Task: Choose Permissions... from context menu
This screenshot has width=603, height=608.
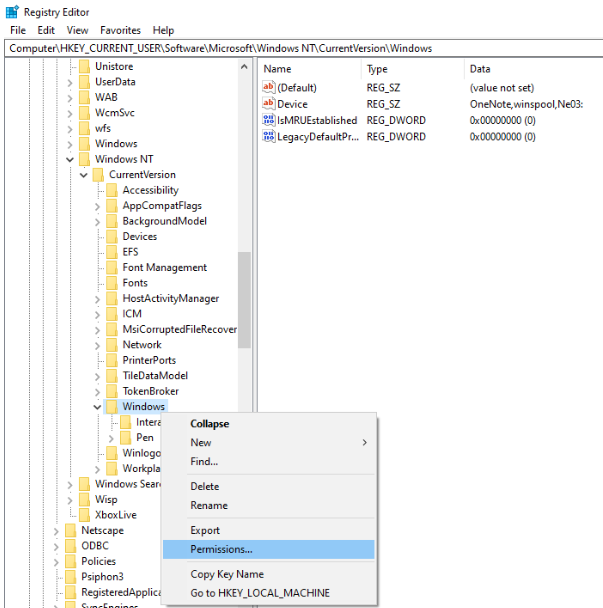Action: tap(221, 549)
